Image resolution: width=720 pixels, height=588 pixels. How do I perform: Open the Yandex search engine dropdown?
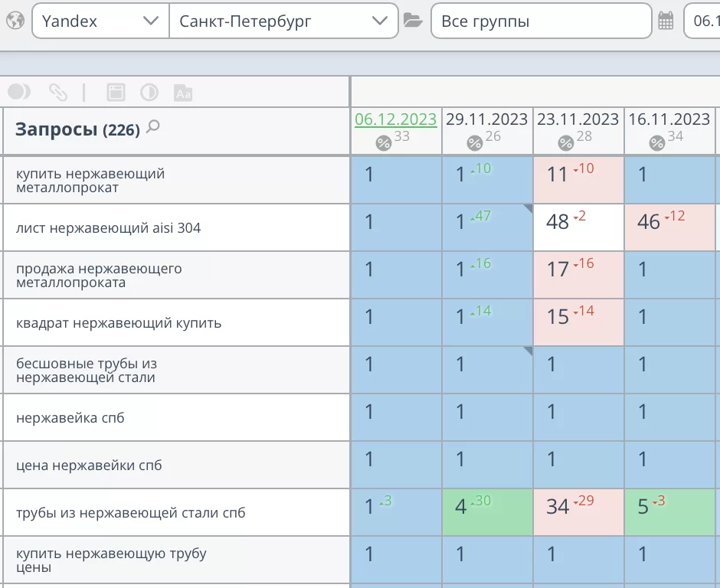click(100, 21)
